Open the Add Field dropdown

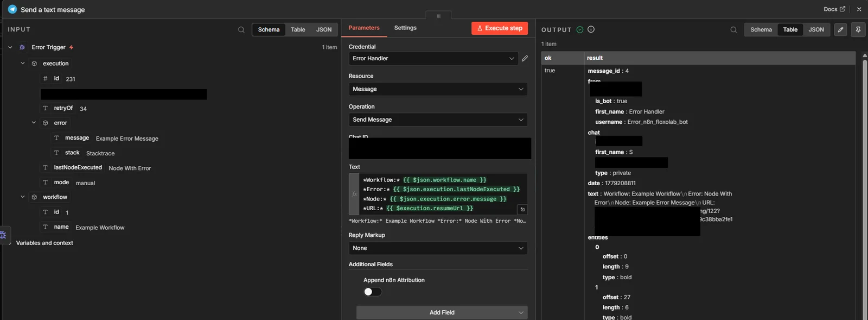click(442, 312)
